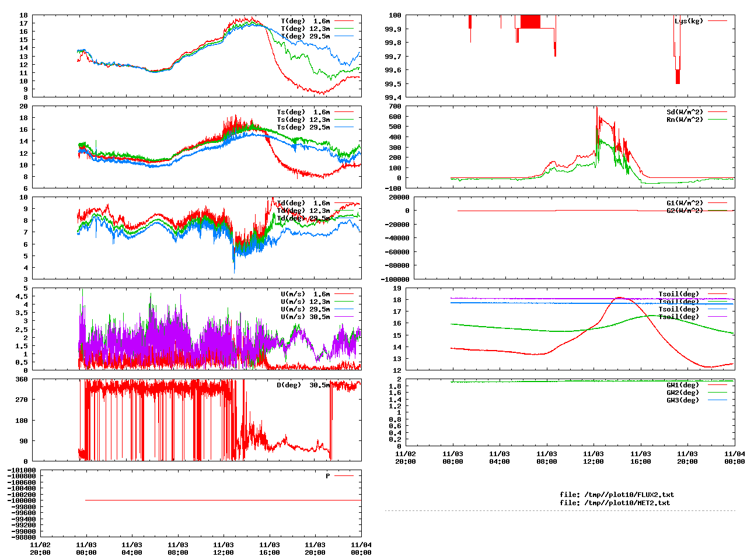Viewport: 747px width, 560px height.
Task: Click the 'T(deg) 1.6m' legend label
Action: tap(305, 21)
